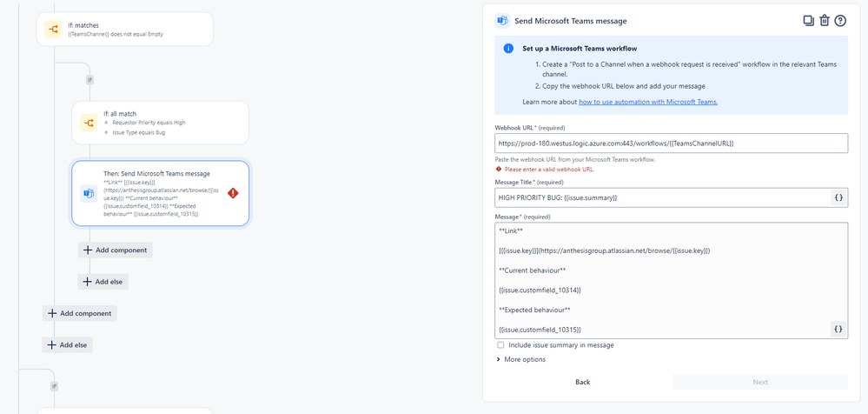Click the blue info icon in setup box

pos(508,48)
